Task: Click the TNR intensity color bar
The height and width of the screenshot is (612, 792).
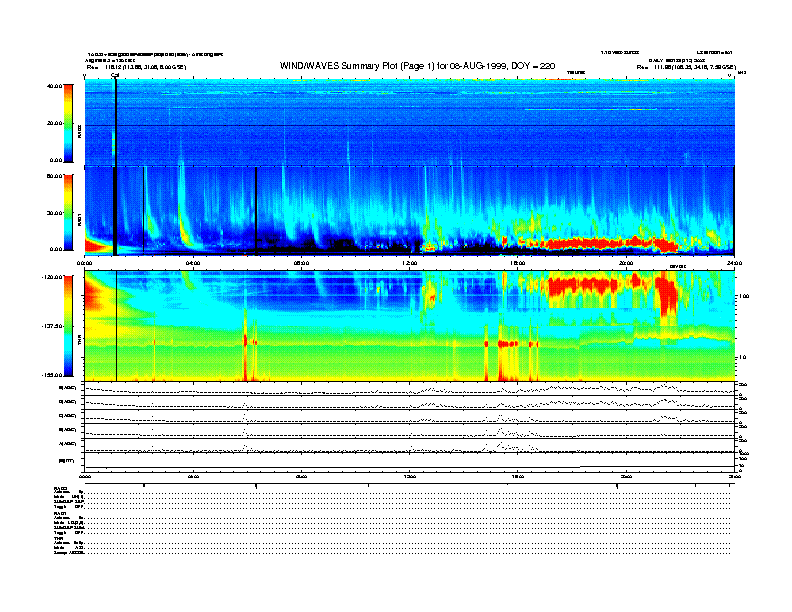Action: (x=68, y=326)
